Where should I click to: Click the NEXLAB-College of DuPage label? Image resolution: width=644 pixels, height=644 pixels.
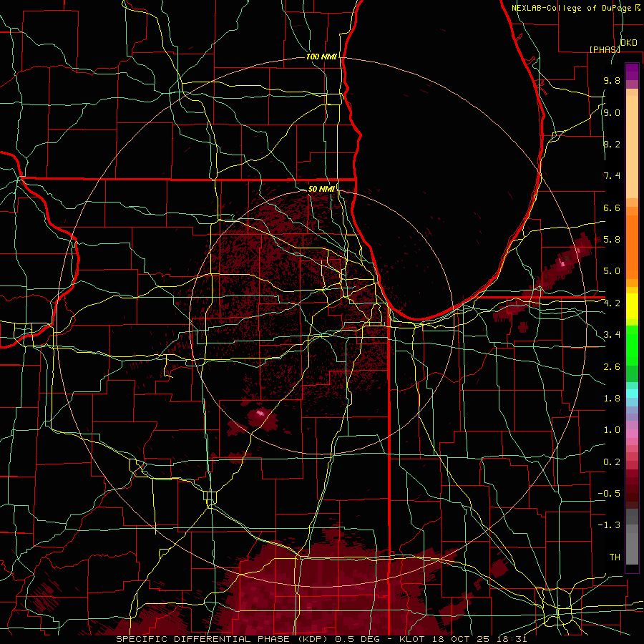click(x=572, y=8)
